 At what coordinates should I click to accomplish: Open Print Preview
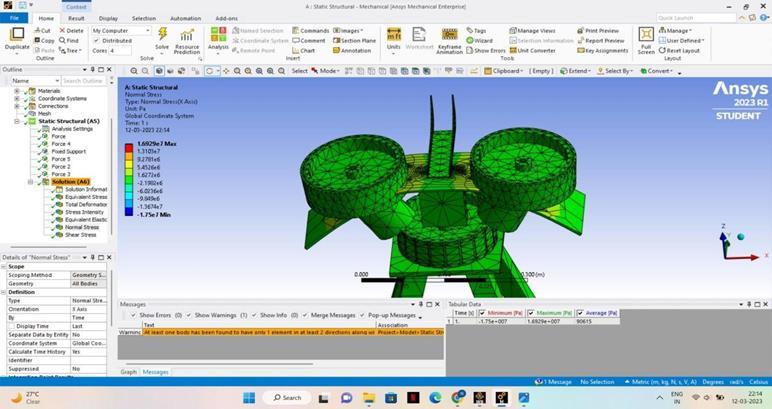coord(598,31)
